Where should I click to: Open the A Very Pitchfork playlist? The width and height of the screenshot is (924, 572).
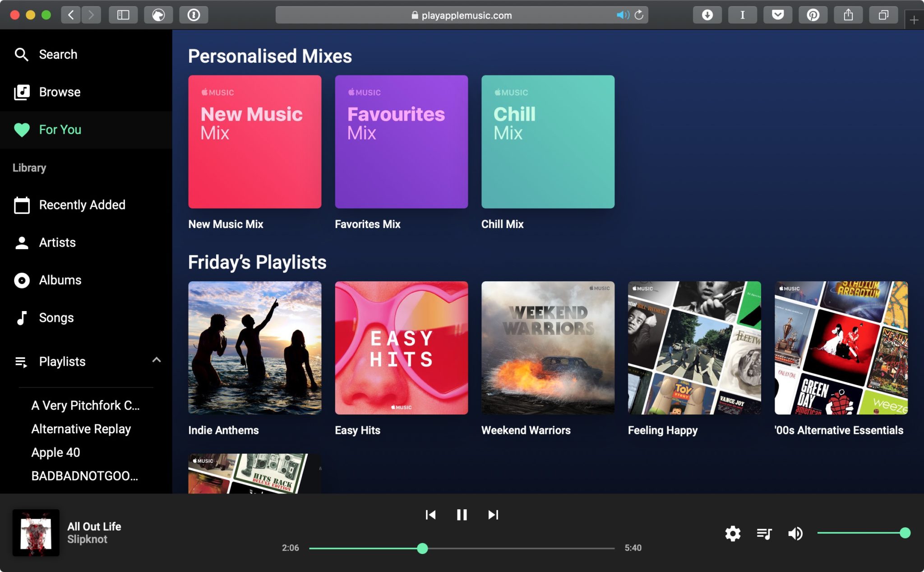[85, 405]
